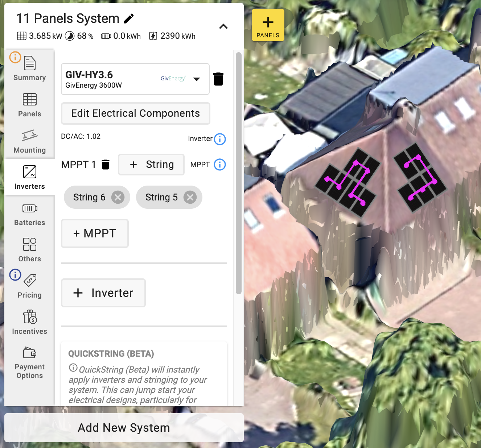Switch to the Incentives tab
481x448 pixels.
[x=30, y=322]
